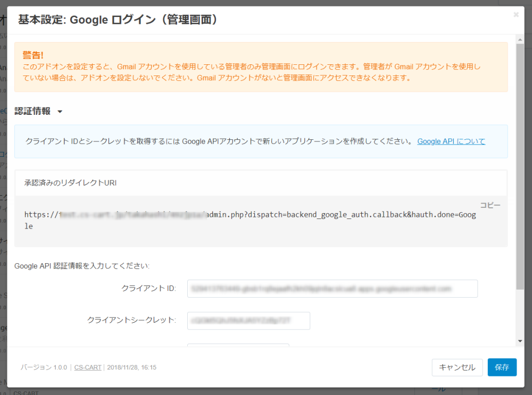Screen dimensions: 532x395
Task: Close the Google ログイン settings dialog
Action: coord(516,15)
